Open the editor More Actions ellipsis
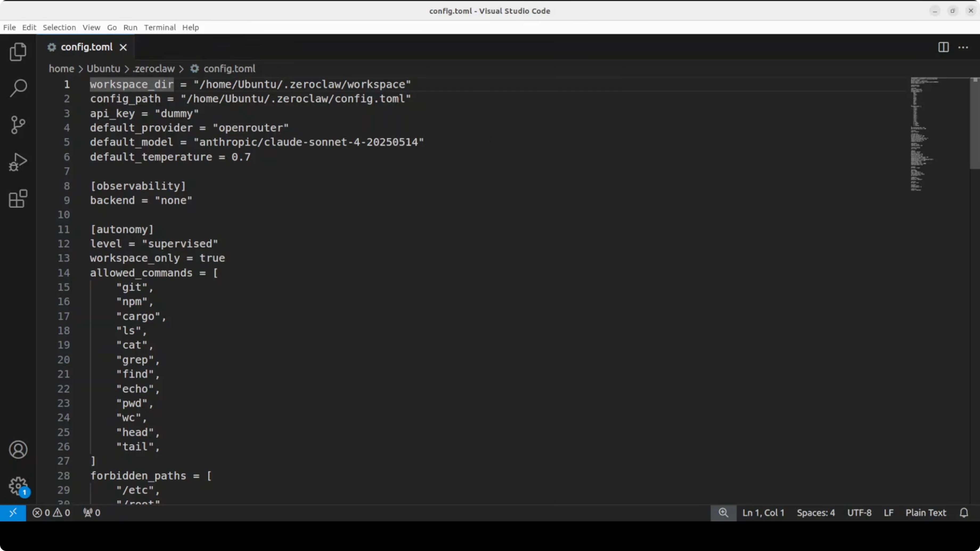 click(963, 47)
